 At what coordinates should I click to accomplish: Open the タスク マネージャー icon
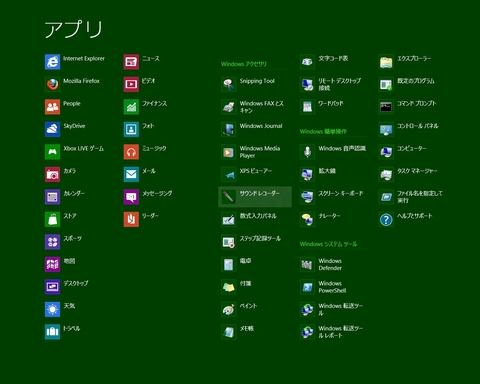pos(386,174)
